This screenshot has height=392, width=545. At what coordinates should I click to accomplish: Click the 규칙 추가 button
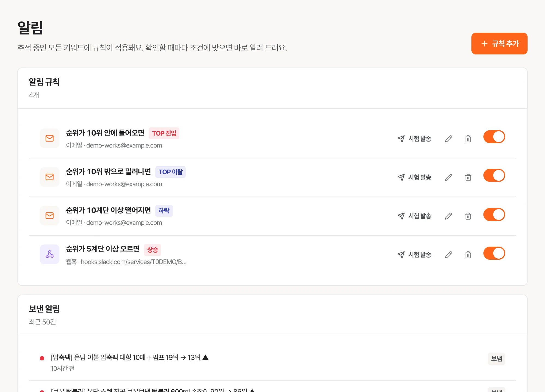[499, 44]
